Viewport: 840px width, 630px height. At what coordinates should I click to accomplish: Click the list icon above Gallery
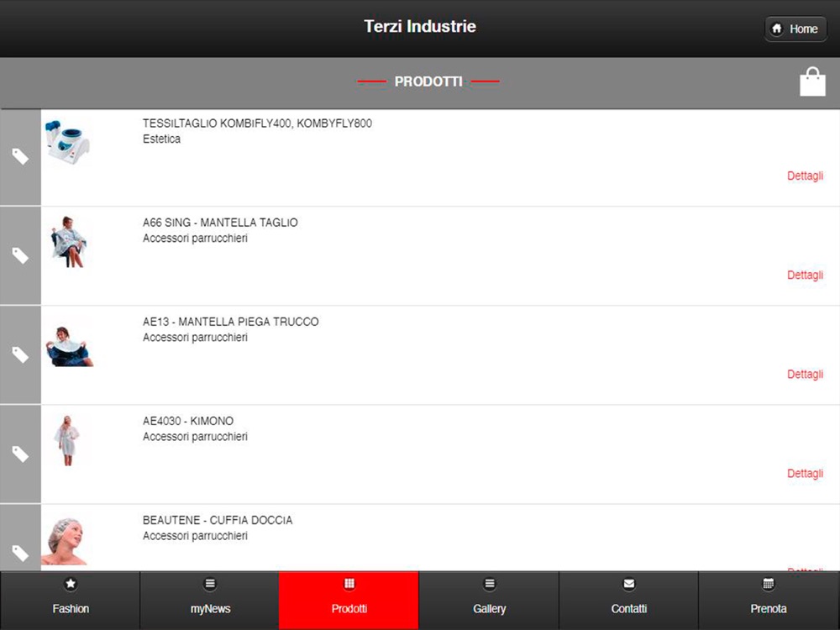[x=489, y=584]
